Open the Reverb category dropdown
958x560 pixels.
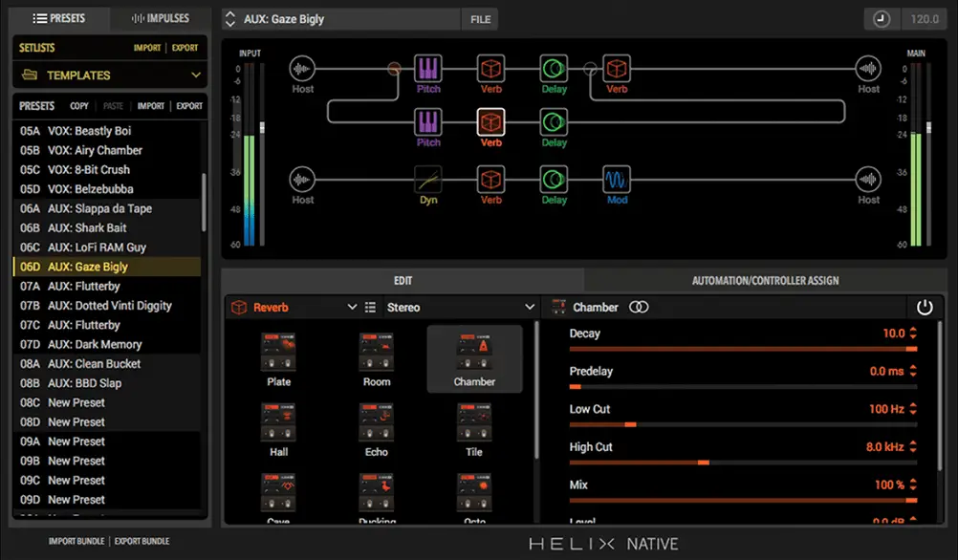tap(352, 307)
